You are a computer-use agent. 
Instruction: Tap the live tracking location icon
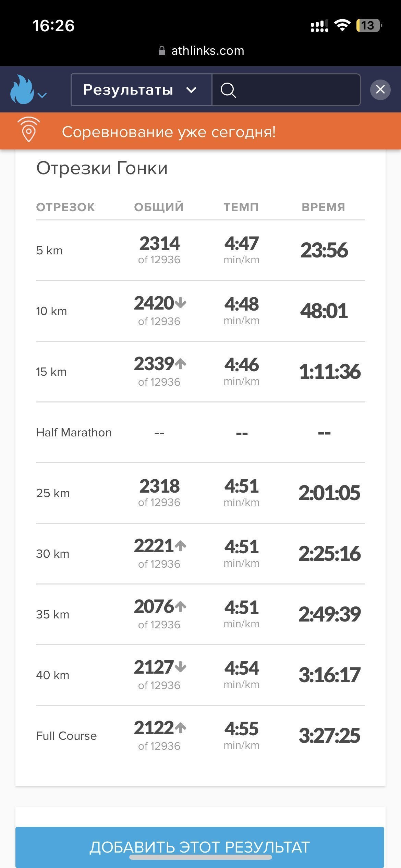point(29,130)
